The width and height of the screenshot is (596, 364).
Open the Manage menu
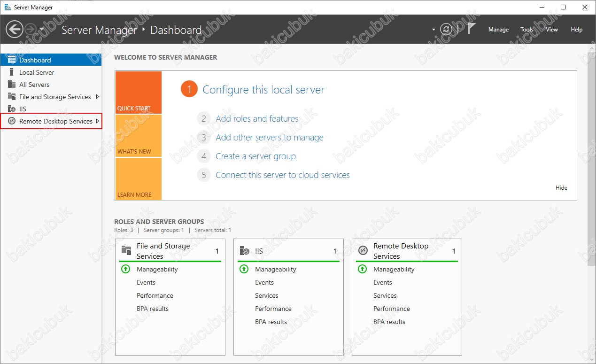tap(498, 29)
